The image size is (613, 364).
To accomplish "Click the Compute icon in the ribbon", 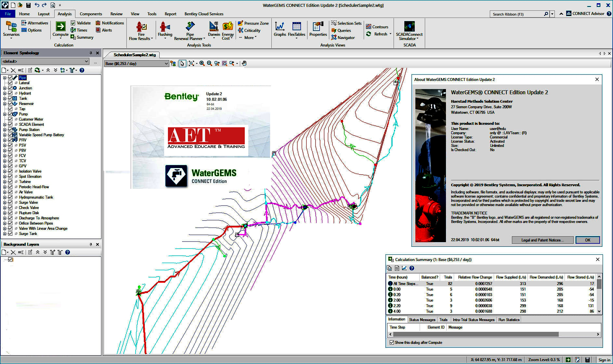I will coord(60,27).
